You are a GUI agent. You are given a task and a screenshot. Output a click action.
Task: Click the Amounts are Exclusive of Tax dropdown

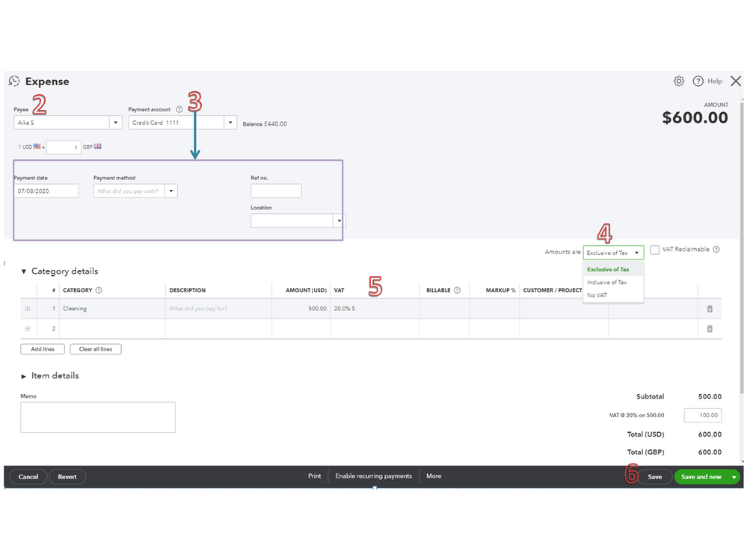click(613, 253)
